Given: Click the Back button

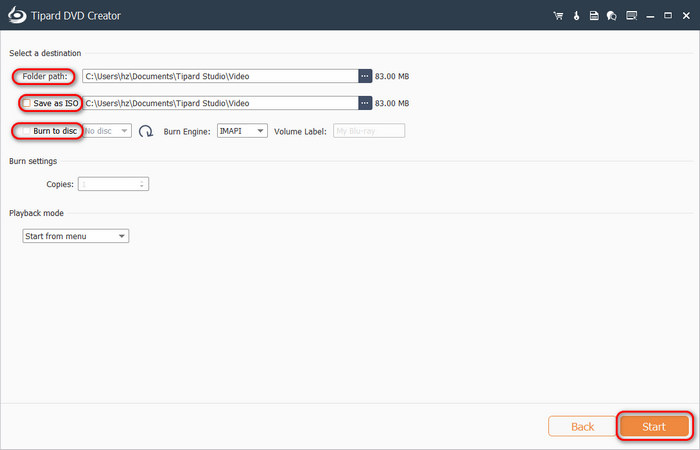Looking at the screenshot, I should point(582,427).
